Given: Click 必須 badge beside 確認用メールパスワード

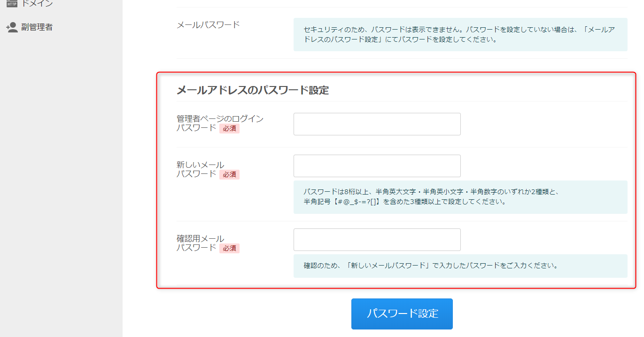Looking at the screenshot, I should point(229,248).
